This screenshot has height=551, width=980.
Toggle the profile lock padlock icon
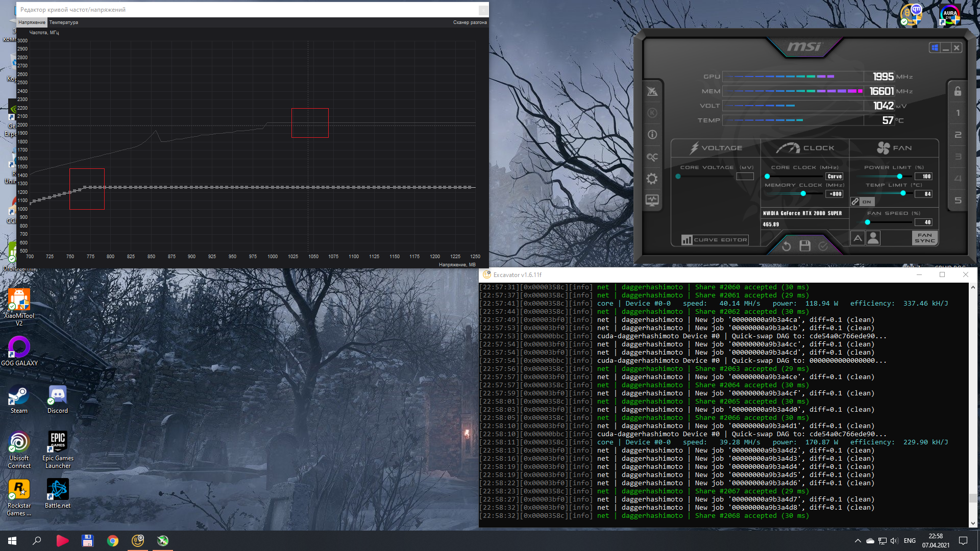958,91
